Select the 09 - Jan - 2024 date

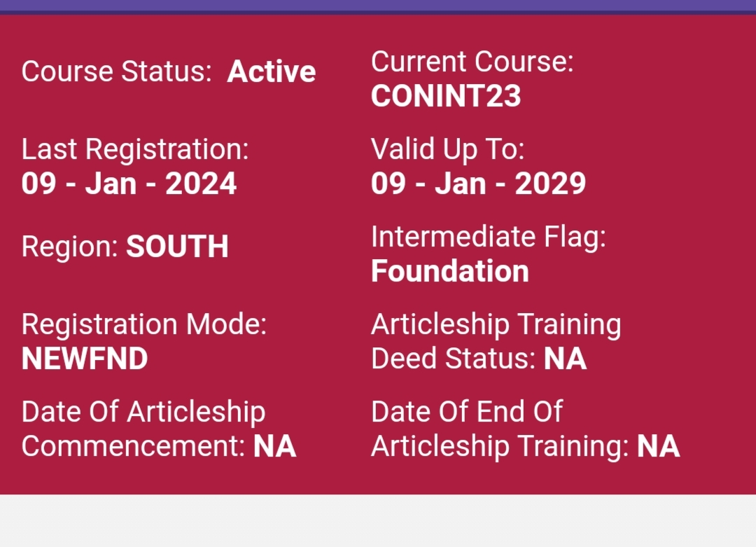(x=129, y=184)
